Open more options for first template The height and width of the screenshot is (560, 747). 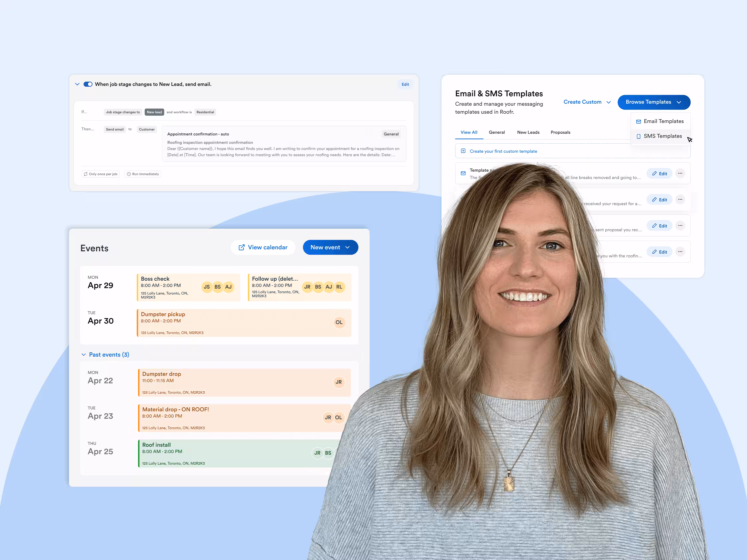tap(680, 174)
